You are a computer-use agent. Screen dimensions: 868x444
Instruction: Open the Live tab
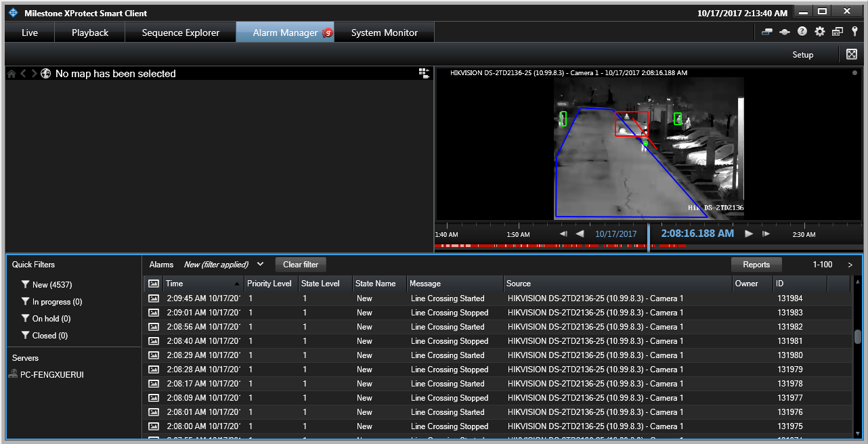pyautogui.click(x=30, y=32)
